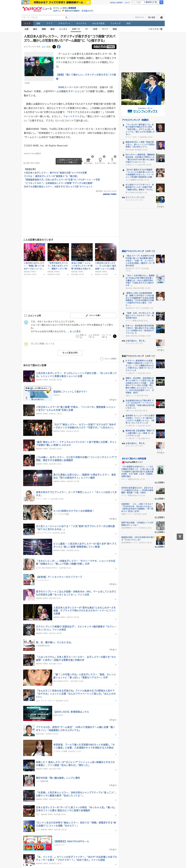186x868 pixels.
Task: Open the 寝姿勢にフィットして首がラク！ ad
Action: pos(70,392)
